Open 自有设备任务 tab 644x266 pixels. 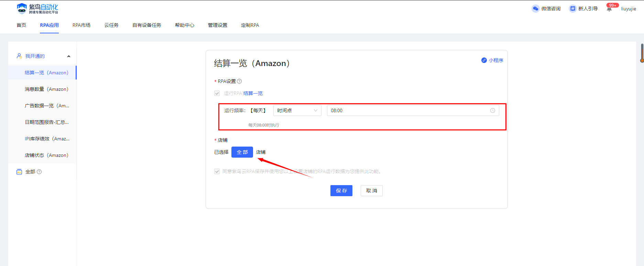pos(147,25)
